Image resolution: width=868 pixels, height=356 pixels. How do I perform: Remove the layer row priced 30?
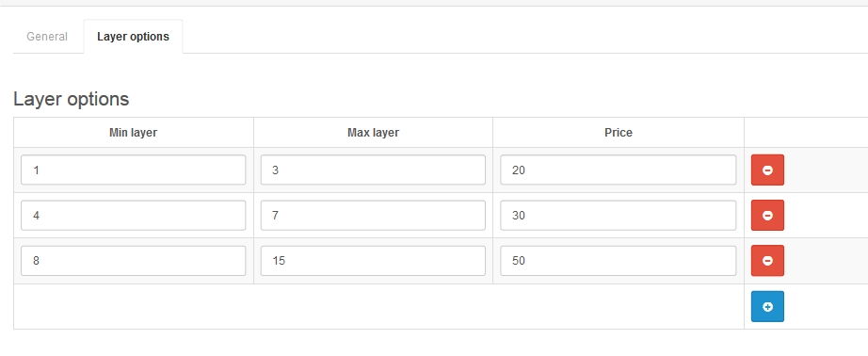[x=767, y=216]
